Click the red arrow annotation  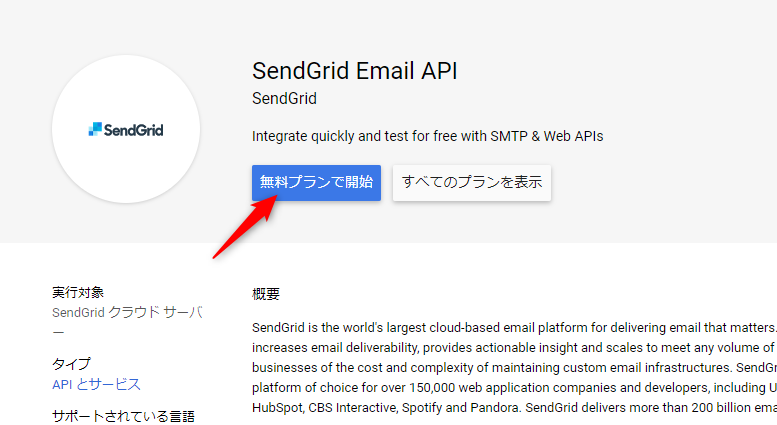(x=244, y=226)
